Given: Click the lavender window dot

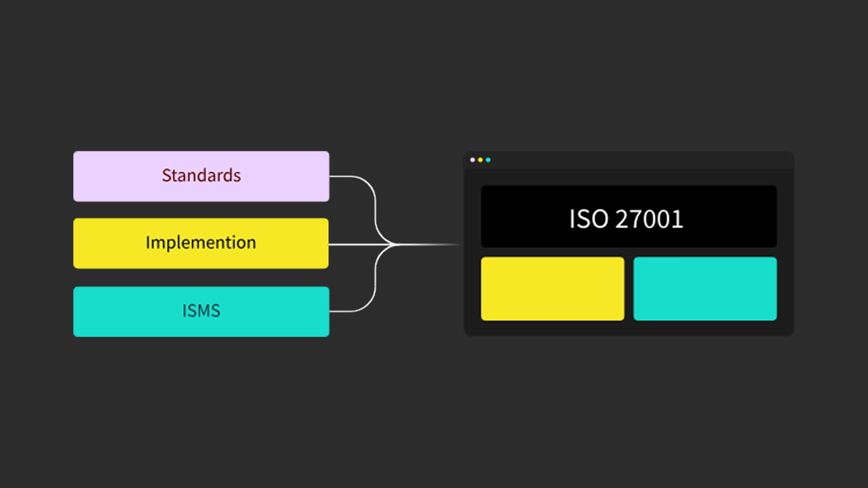Looking at the screenshot, I should pos(472,160).
